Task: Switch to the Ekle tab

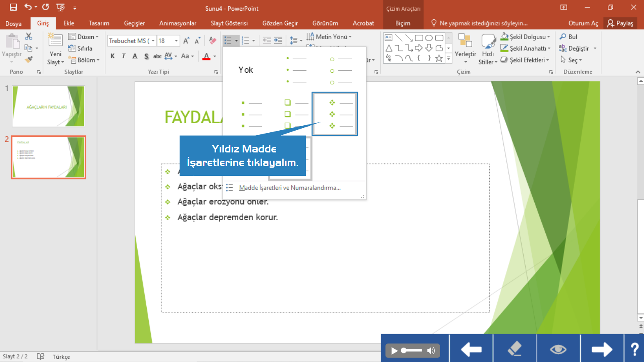Action: 69,23
